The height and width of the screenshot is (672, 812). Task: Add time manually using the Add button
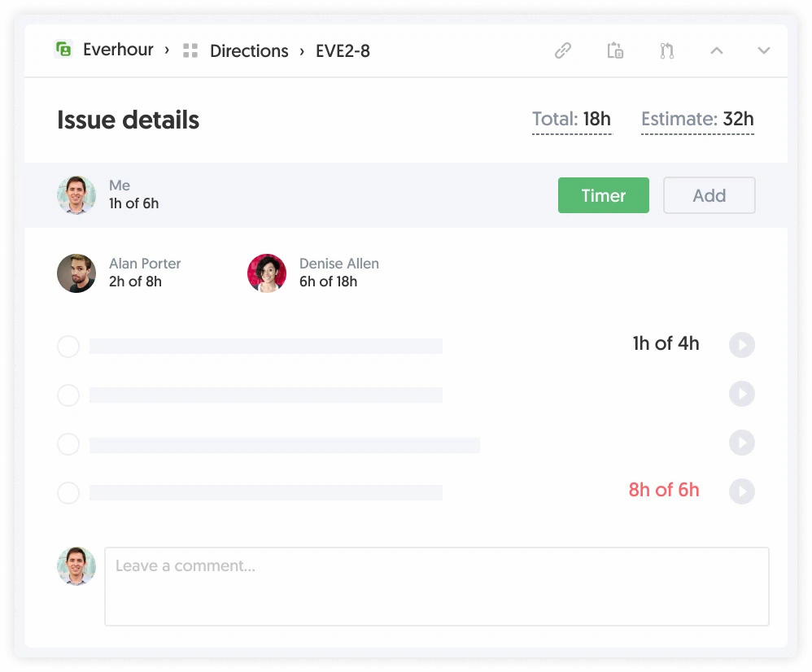click(709, 195)
